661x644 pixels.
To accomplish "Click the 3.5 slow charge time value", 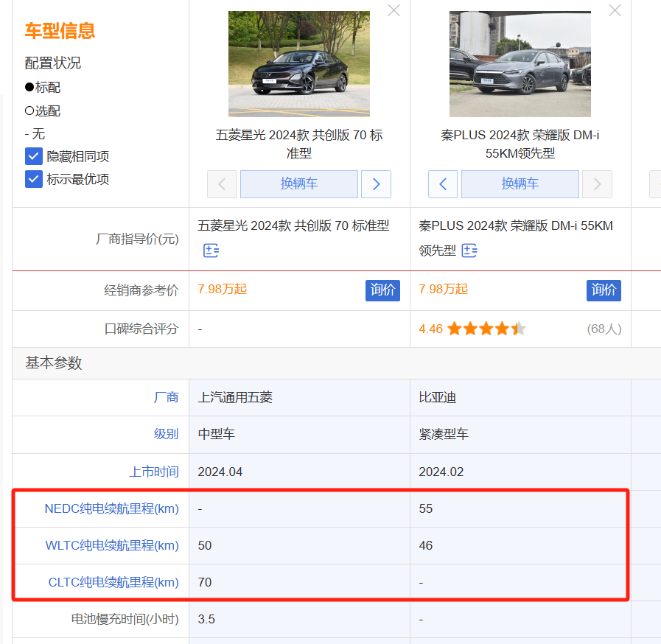I will [x=206, y=619].
